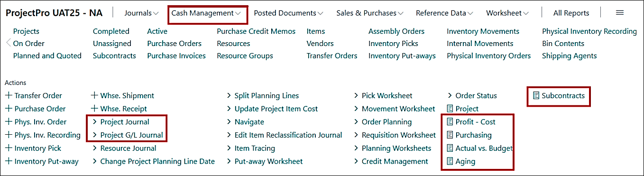
Task: Click plus icon next to Whse. Shipment
Action: tap(94, 95)
